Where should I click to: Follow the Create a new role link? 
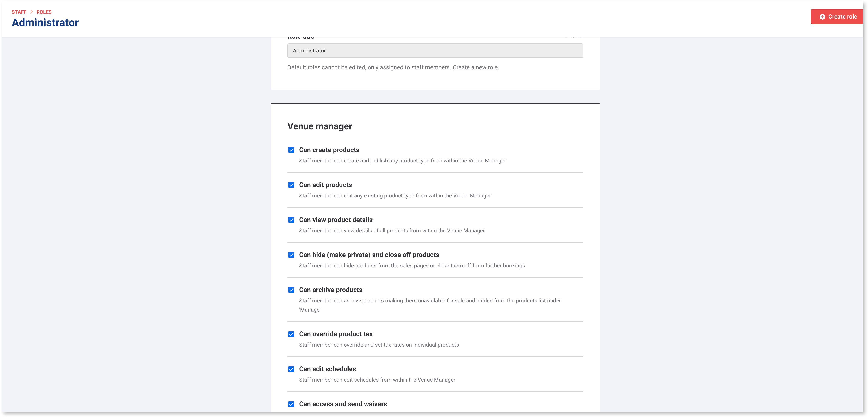point(475,67)
